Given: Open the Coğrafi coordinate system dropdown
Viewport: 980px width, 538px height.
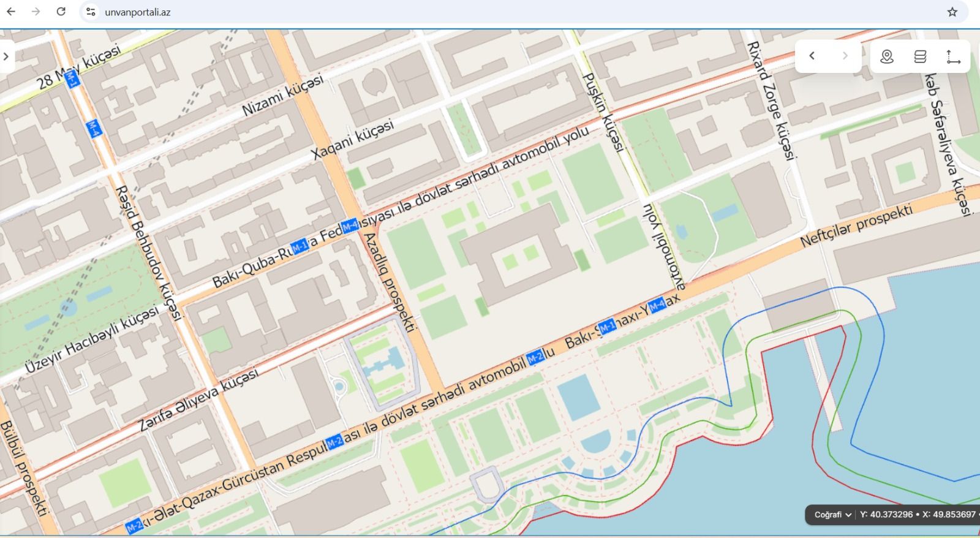Looking at the screenshot, I should click(832, 515).
